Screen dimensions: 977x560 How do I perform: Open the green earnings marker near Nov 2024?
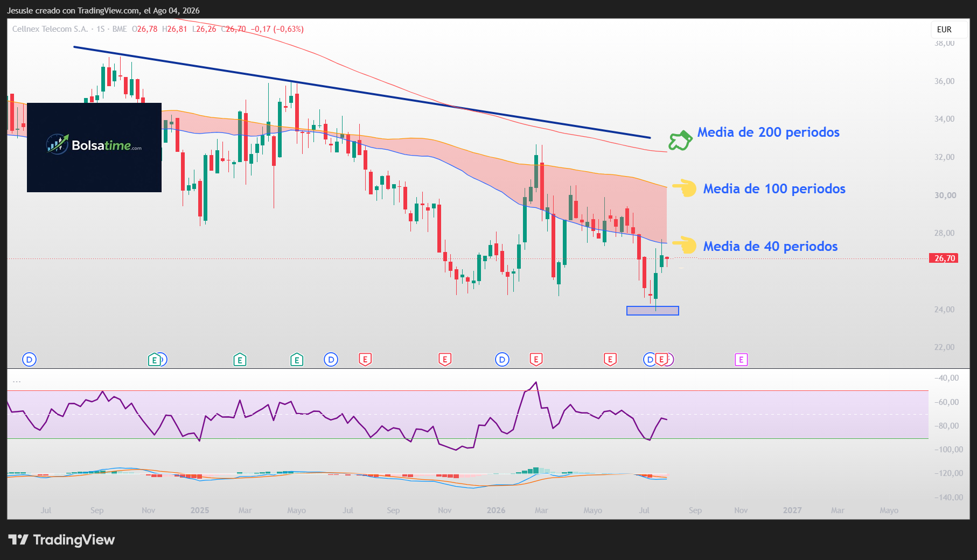click(x=155, y=360)
